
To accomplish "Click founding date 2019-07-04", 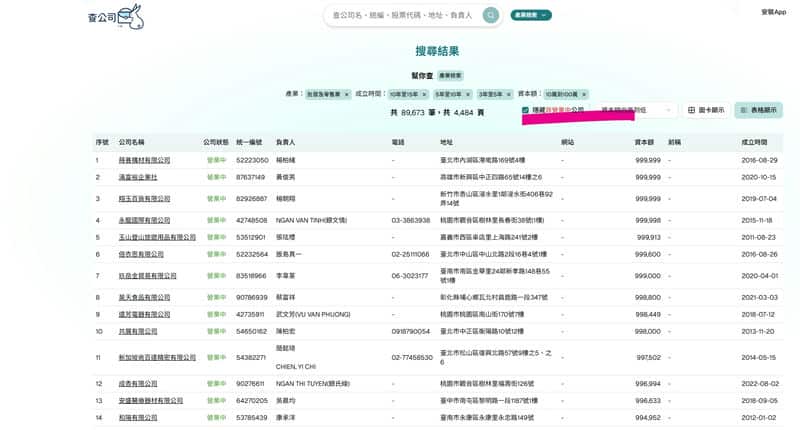I will pos(759,198).
